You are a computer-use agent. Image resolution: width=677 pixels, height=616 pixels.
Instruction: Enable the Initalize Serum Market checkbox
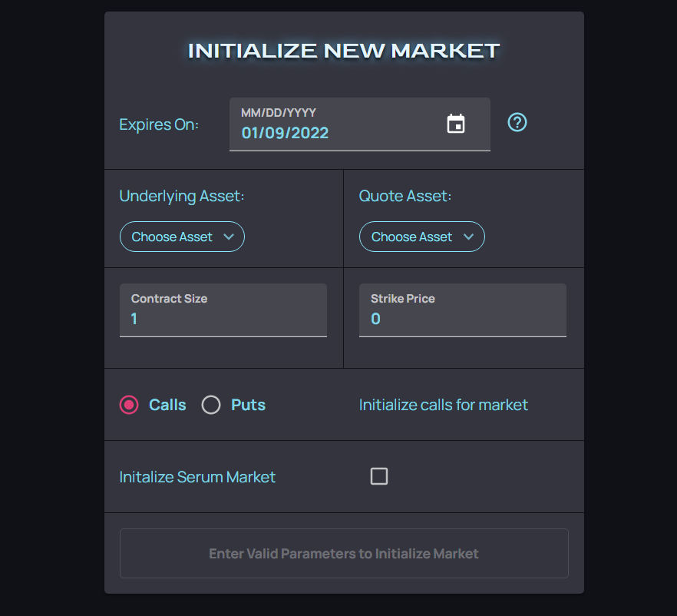coord(379,476)
